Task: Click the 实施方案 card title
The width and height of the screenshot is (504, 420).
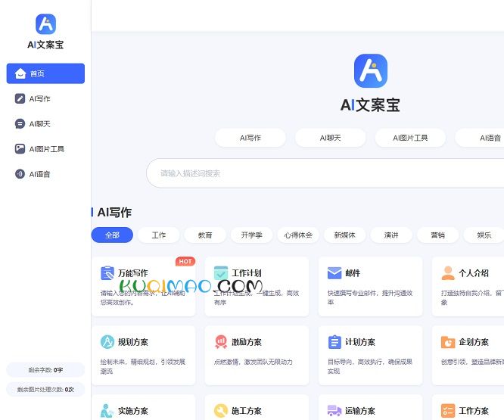Action: pos(133,411)
